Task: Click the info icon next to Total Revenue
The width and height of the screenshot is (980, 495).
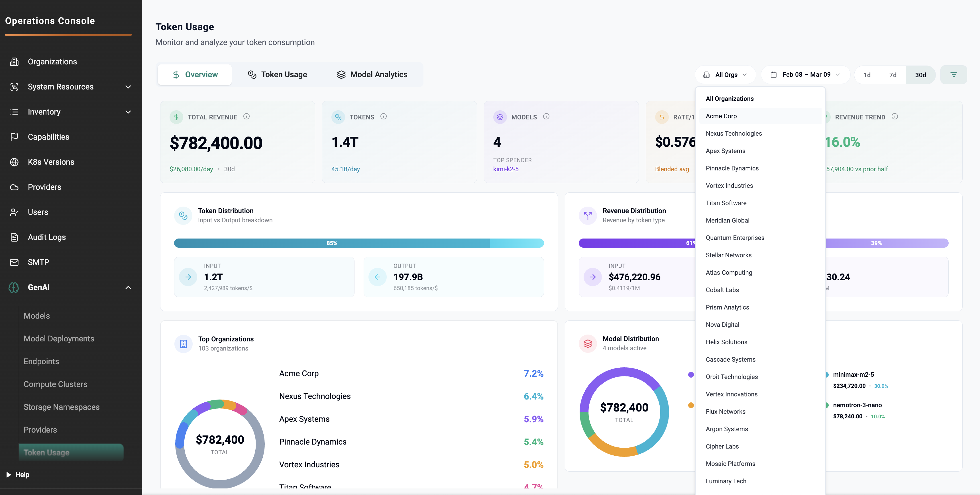Action: [x=246, y=117]
